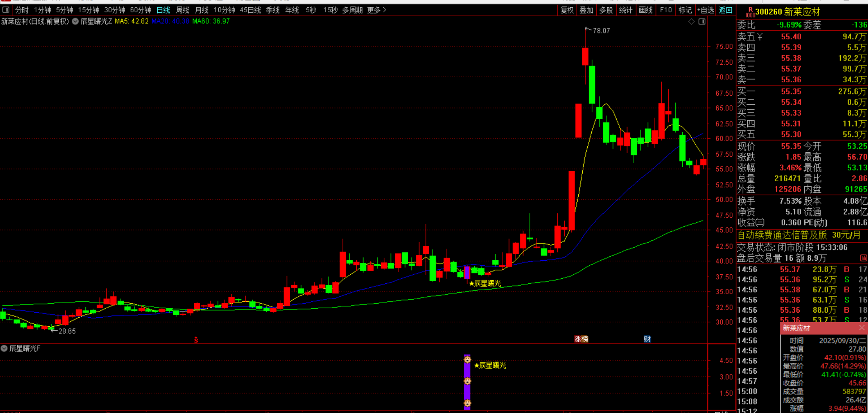Add stock with +自选 button
This screenshot has width=868, height=413.
click(x=705, y=10)
